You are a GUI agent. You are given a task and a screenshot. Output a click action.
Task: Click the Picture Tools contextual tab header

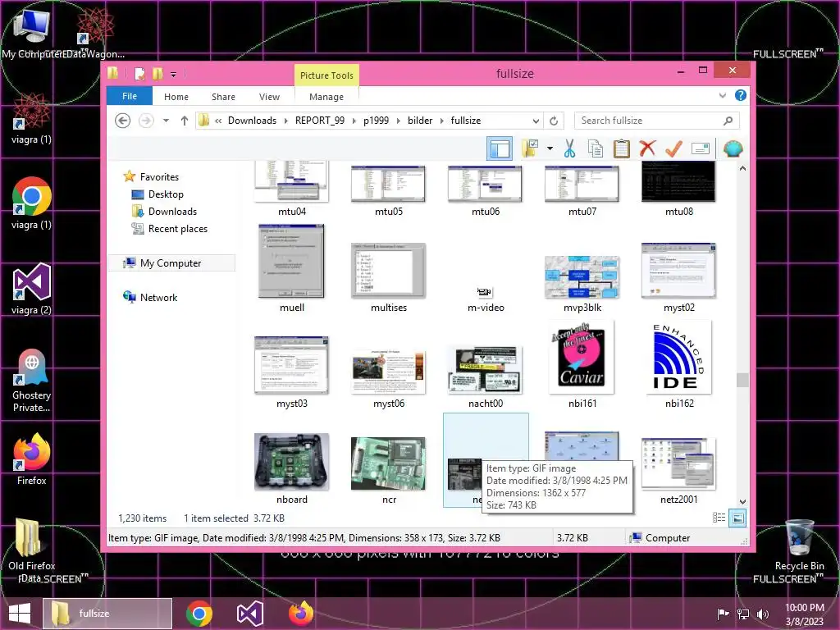[x=326, y=75]
